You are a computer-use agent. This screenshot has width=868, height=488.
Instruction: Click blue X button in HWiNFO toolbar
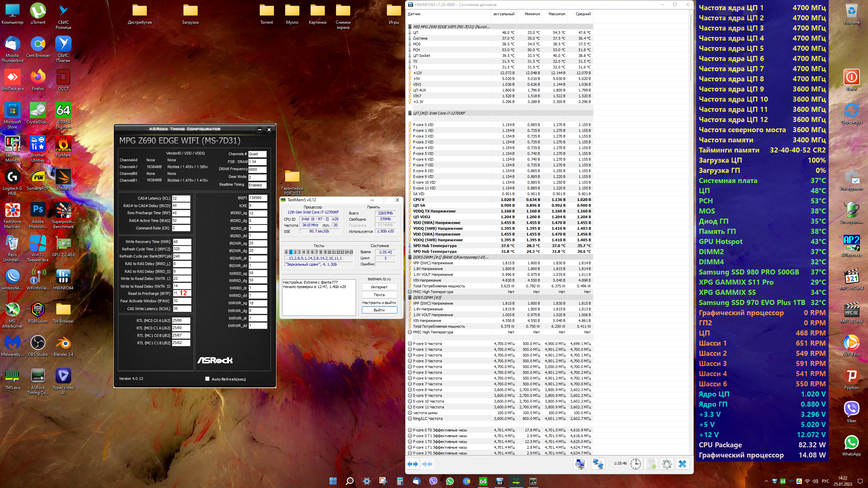(682, 464)
